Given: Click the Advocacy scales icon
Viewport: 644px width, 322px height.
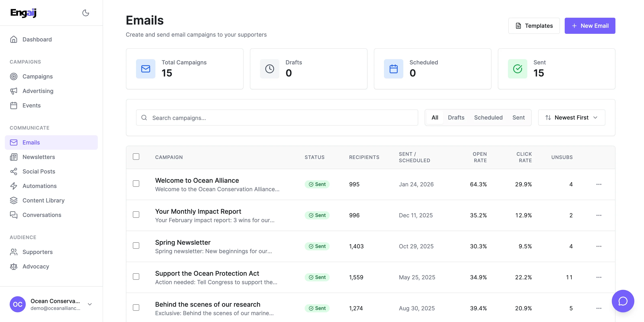Looking at the screenshot, I should tap(13, 266).
